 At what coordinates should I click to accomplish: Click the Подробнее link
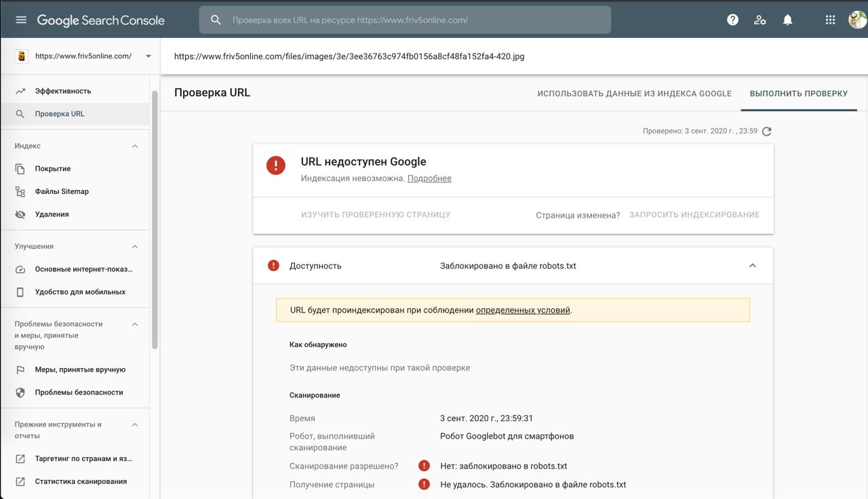(x=429, y=178)
